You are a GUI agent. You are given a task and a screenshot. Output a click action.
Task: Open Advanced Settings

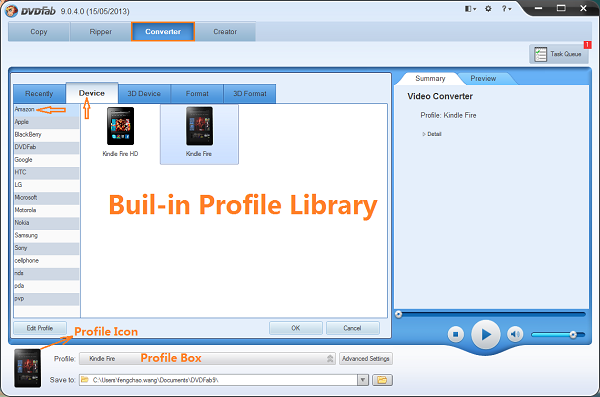365,359
